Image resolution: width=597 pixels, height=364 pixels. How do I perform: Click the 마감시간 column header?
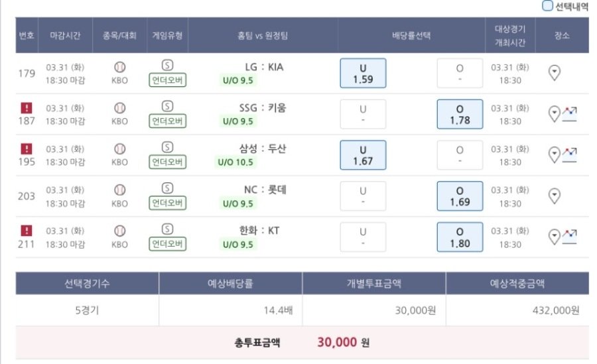(x=65, y=35)
